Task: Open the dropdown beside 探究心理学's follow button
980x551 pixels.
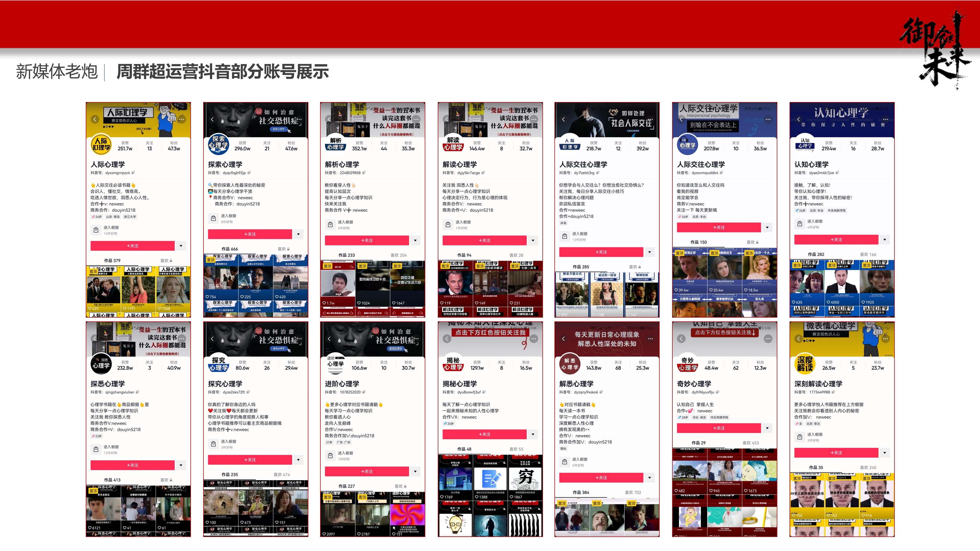Action: pyautogui.click(x=298, y=460)
